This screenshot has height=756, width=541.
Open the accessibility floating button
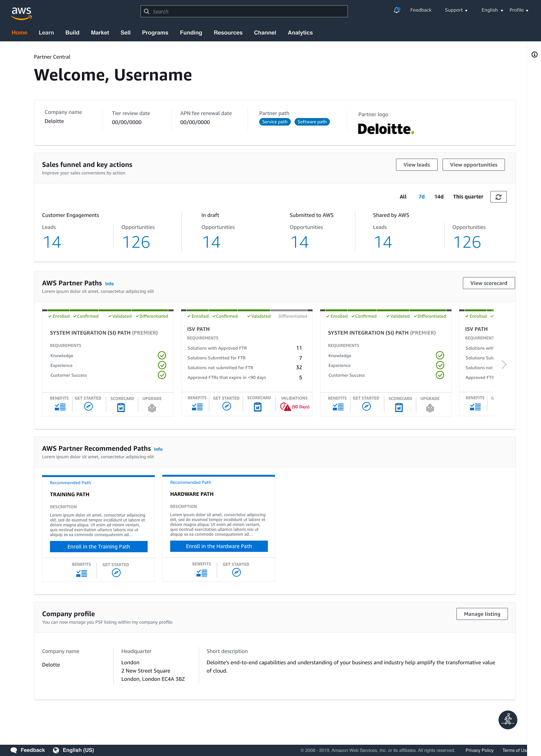pyautogui.click(x=508, y=720)
